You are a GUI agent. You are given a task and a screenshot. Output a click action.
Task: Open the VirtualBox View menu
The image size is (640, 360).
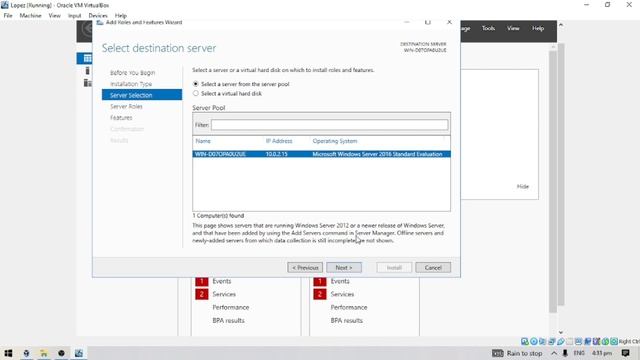[x=54, y=16]
